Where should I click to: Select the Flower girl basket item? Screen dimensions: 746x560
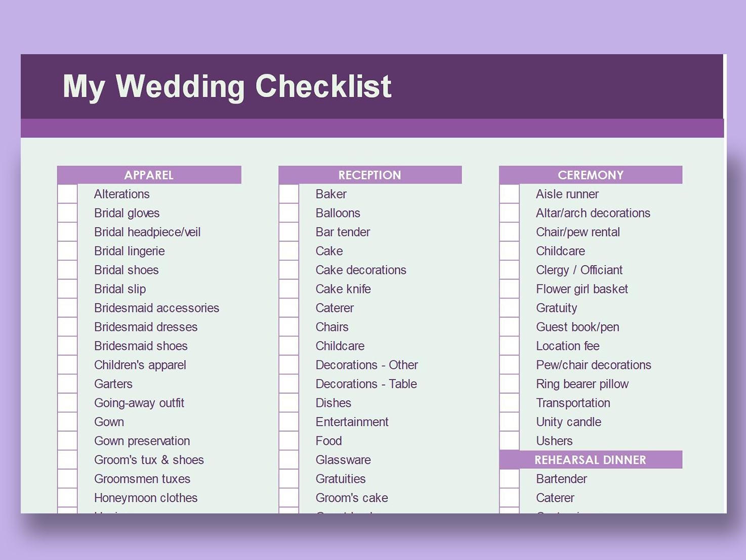pyautogui.click(x=582, y=289)
